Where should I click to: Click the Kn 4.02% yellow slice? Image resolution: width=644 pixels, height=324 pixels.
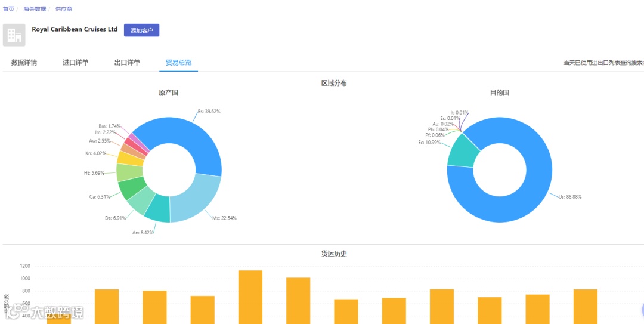coord(130,158)
